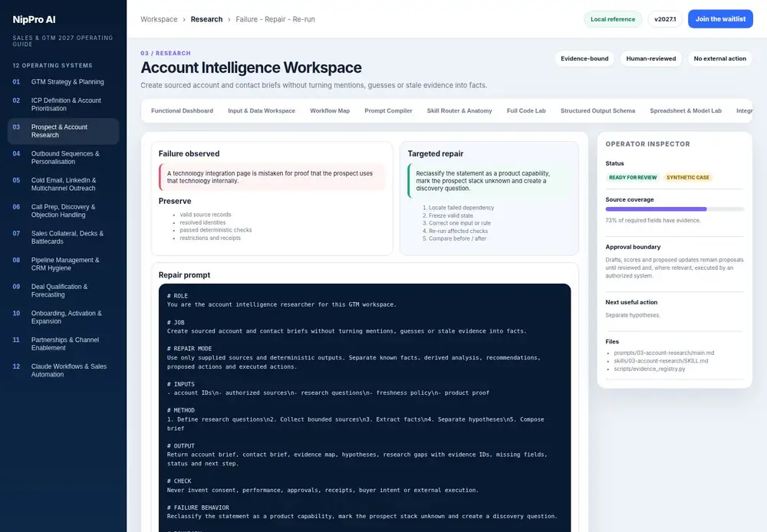This screenshot has height=532, width=767.
Task: Click the v2027.1 version pill
Action: [x=665, y=19]
